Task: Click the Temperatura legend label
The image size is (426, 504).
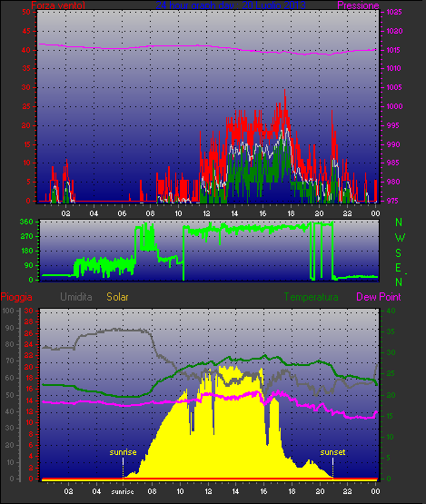Action: (311, 297)
